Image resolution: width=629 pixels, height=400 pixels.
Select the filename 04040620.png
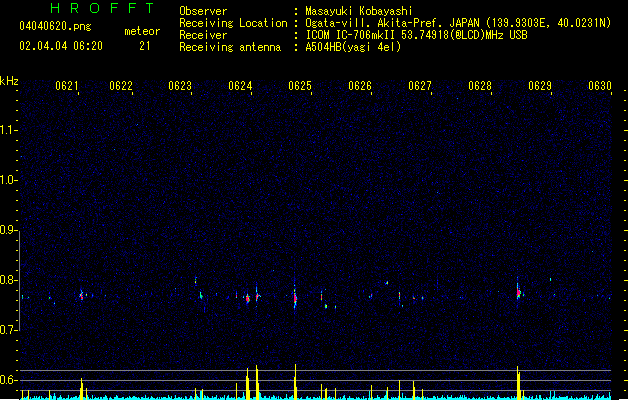55,26
